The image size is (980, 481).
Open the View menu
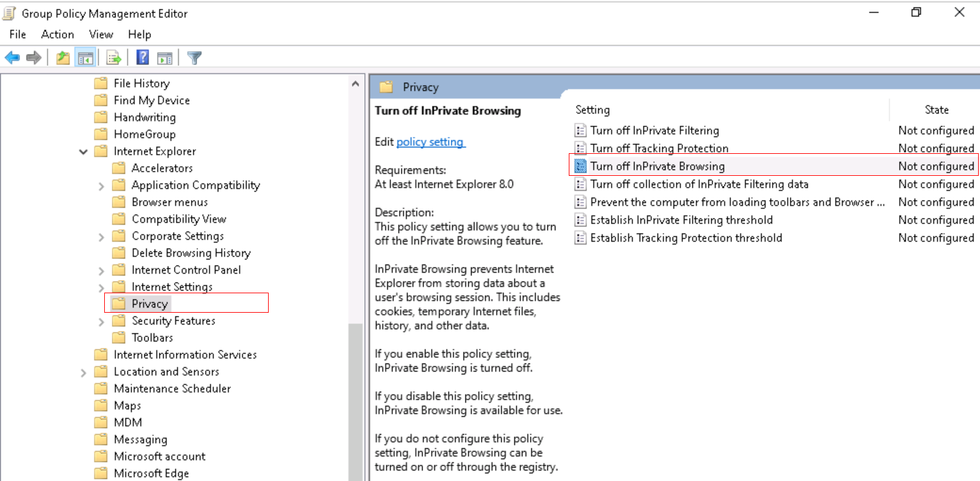[x=100, y=35]
